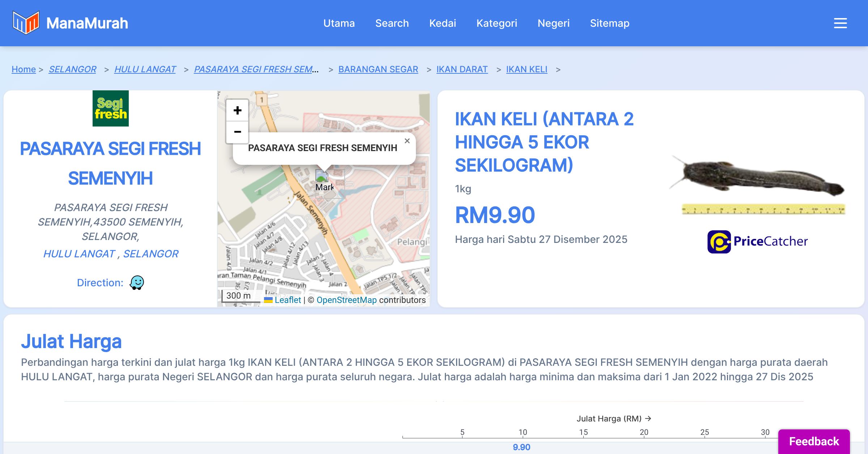Zoom in on the map

click(x=237, y=111)
